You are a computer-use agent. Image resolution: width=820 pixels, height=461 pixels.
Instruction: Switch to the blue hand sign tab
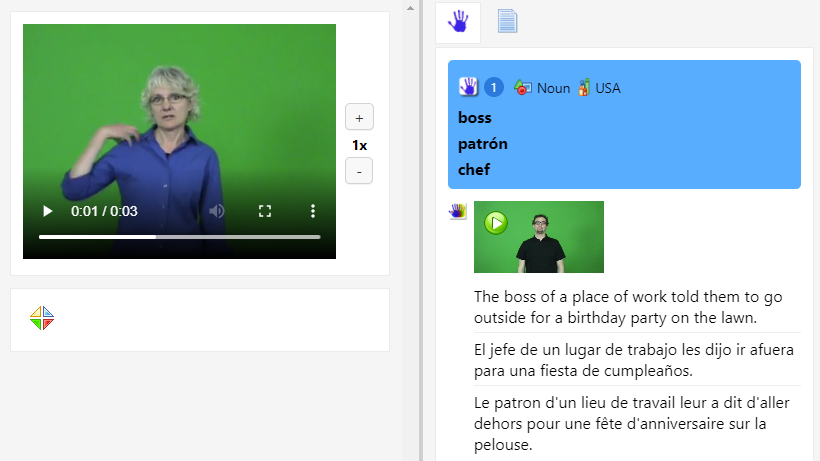tap(458, 22)
